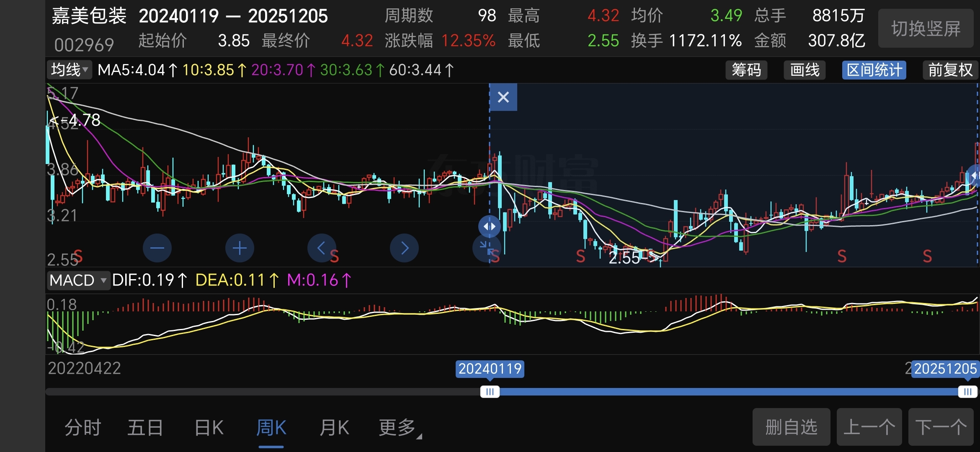The height and width of the screenshot is (452, 980).
Task: Open the 前复权 adjustment selector
Action: pos(950,70)
